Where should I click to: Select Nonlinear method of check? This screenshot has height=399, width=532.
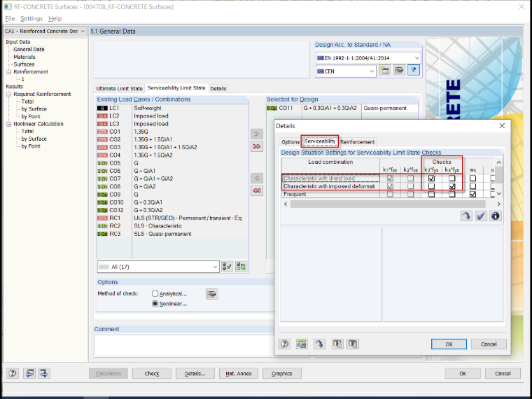(155, 304)
